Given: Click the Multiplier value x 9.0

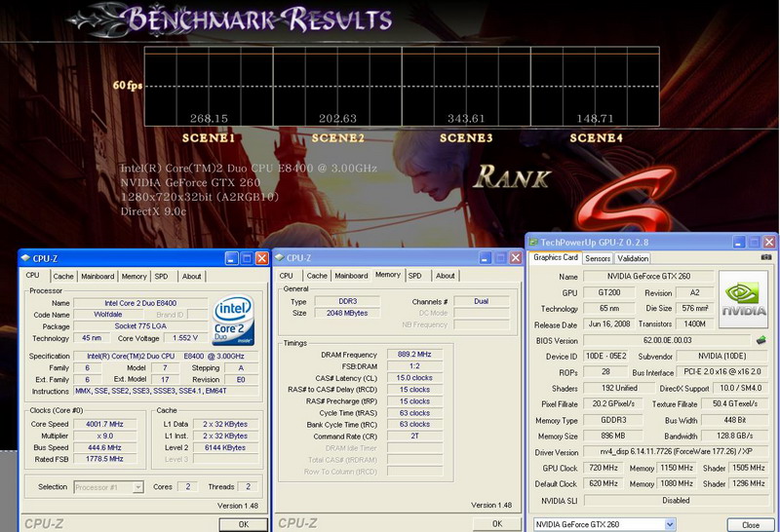Looking at the screenshot, I should 104,437.
